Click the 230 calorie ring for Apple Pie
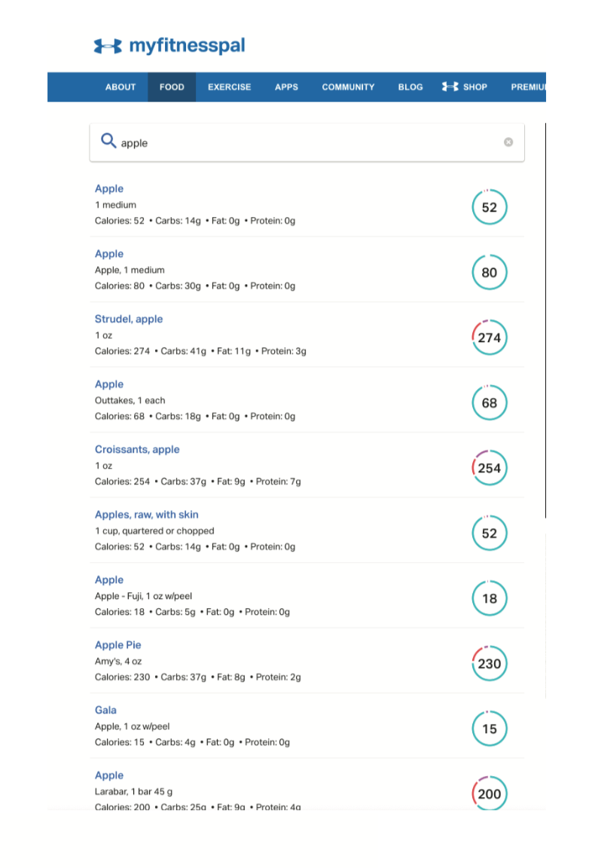 490,663
